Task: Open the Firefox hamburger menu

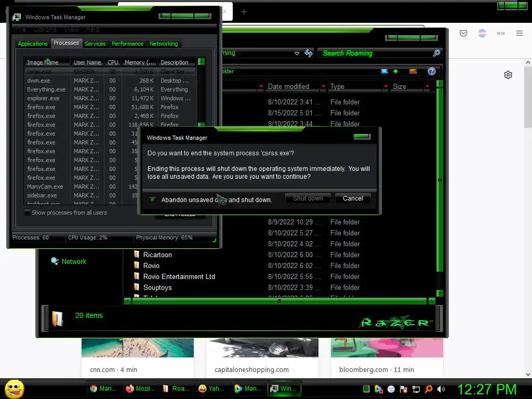Action: click(520, 33)
